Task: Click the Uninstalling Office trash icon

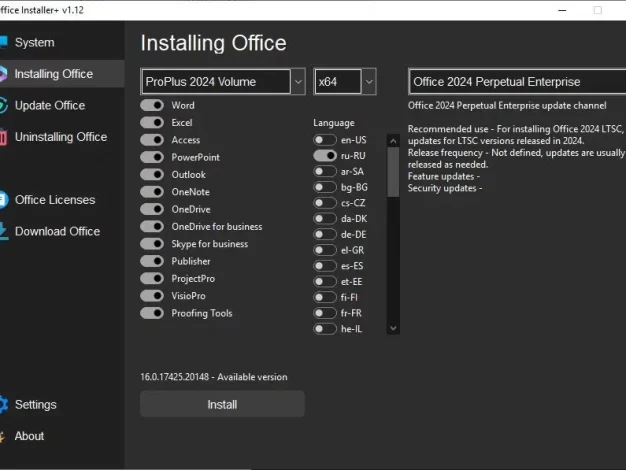Action: pos(3,137)
